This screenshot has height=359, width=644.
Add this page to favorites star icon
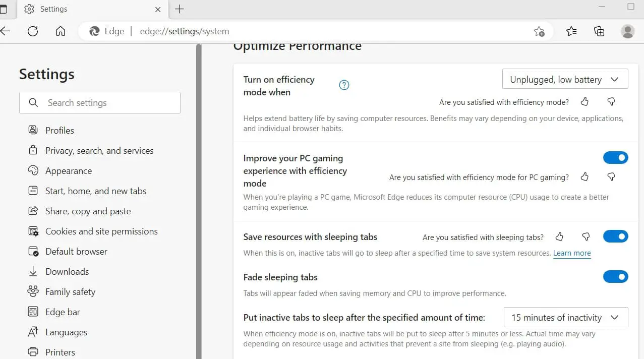coord(539,31)
